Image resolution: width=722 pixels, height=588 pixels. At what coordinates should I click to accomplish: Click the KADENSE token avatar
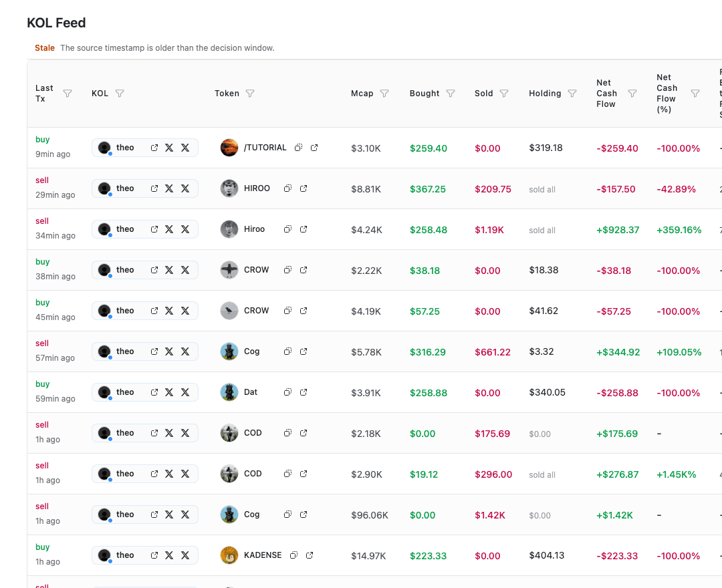coord(229,555)
